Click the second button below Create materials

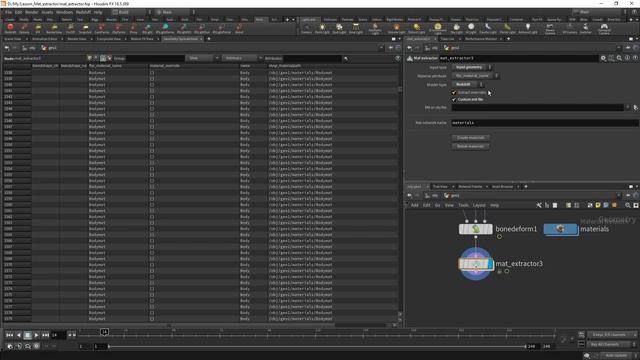pos(471,147)
